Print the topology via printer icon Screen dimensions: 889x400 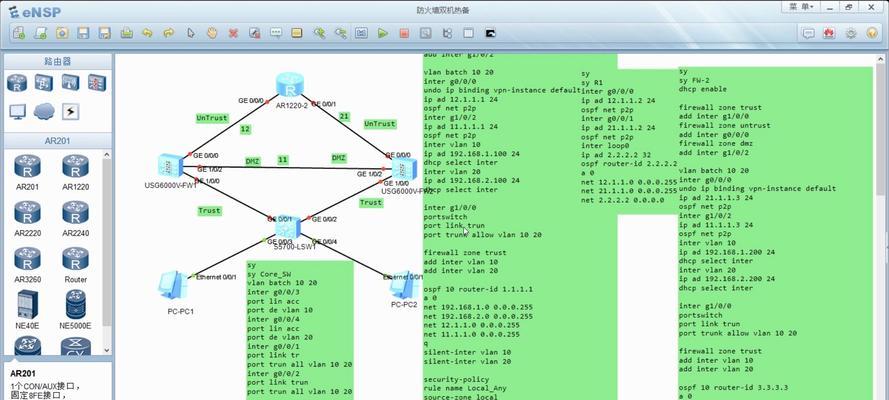[126, 33]
